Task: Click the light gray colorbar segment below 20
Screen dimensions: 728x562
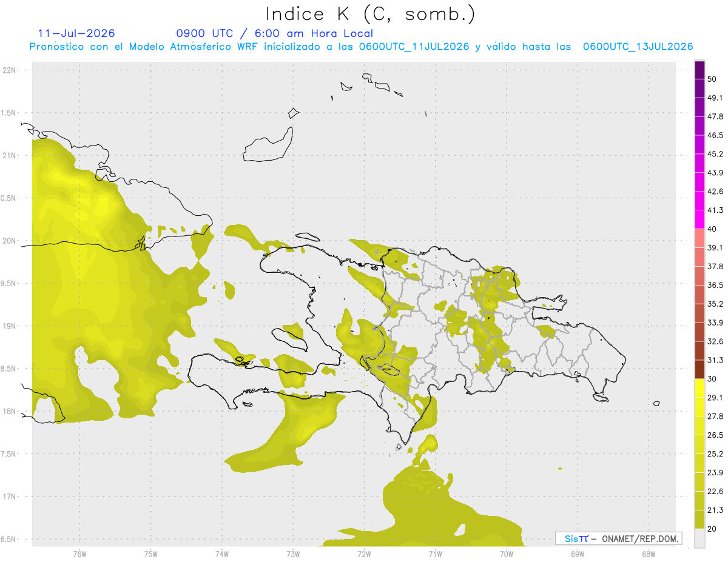Action: 700,538
